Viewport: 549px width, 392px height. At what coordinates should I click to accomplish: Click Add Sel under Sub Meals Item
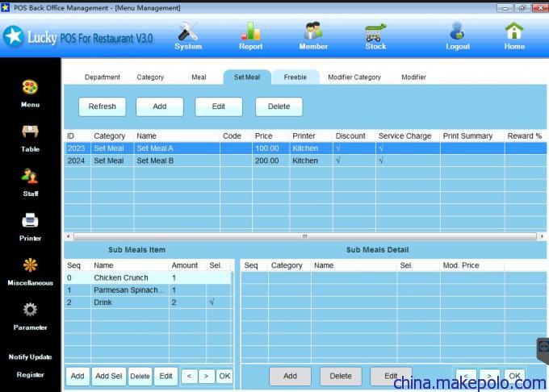click(108, 376)
